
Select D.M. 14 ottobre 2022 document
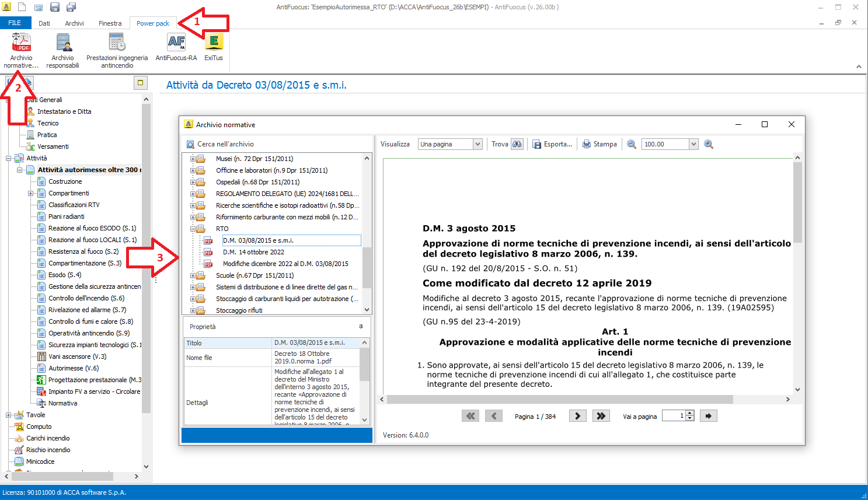(253, 252)
